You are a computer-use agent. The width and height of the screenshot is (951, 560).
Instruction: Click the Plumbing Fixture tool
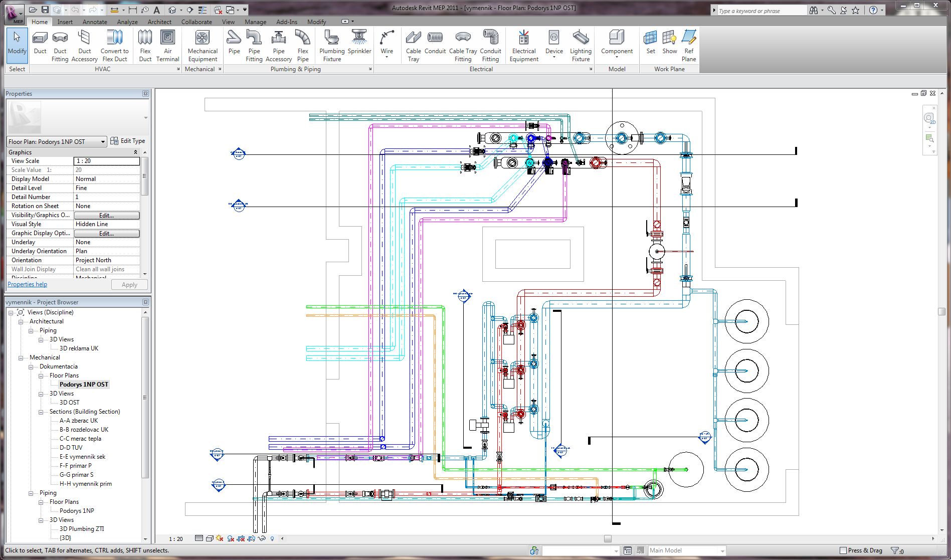click(x=332, y=45)
